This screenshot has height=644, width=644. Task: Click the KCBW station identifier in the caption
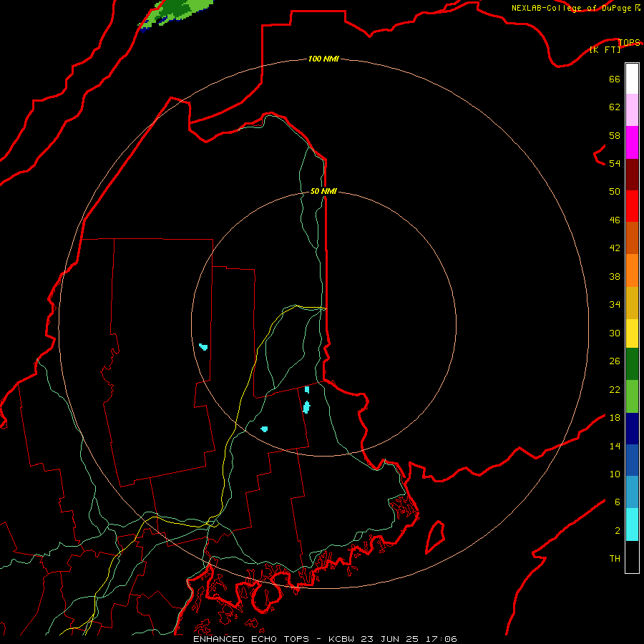[341, 639]
